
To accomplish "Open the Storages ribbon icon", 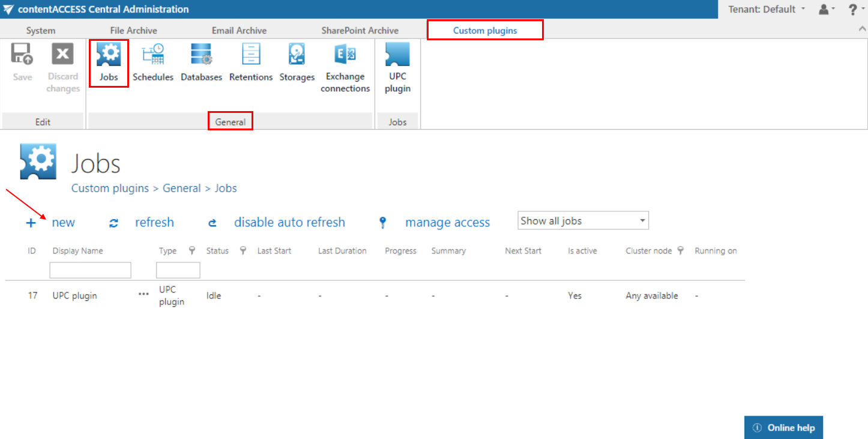I will (x=297, y=62).
